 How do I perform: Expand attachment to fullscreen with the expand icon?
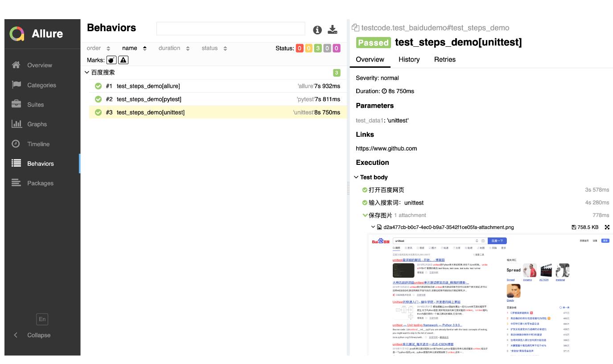pos(607,227)
